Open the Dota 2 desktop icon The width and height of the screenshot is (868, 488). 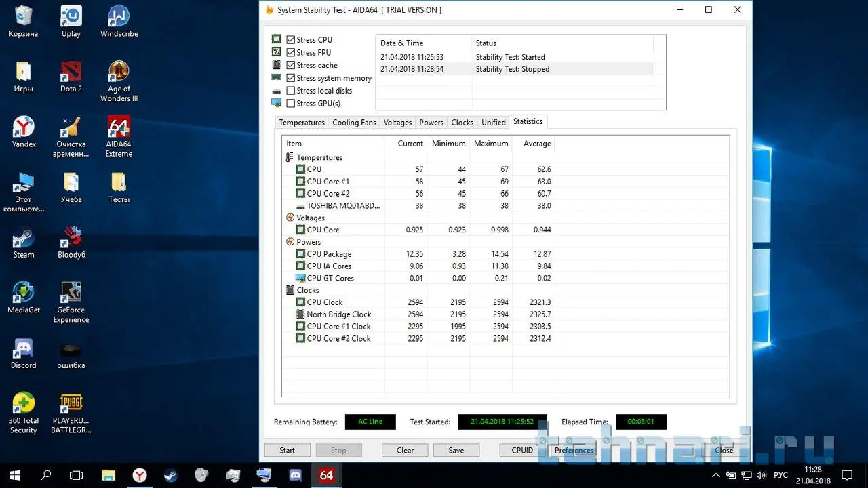[71, 73]
